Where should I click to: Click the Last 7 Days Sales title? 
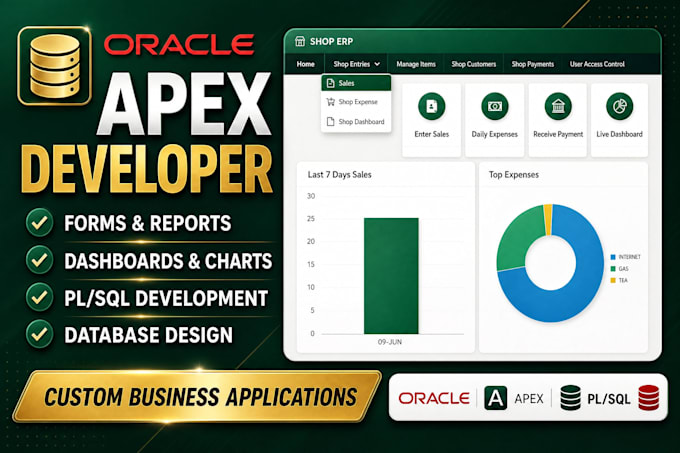340,175
